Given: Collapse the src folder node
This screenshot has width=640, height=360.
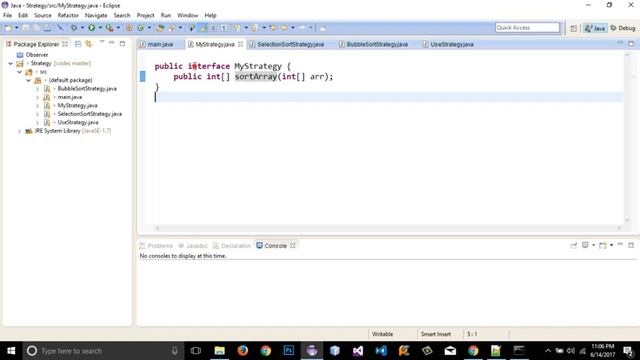Looking at the screenshot, I should coord(20,72).
